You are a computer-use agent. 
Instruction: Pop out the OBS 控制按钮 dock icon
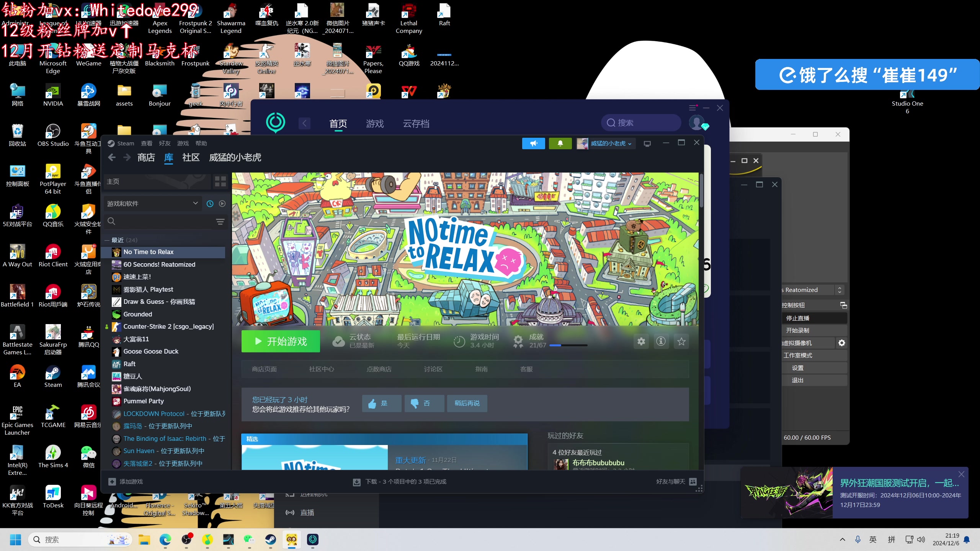click(x=843, y=305)
